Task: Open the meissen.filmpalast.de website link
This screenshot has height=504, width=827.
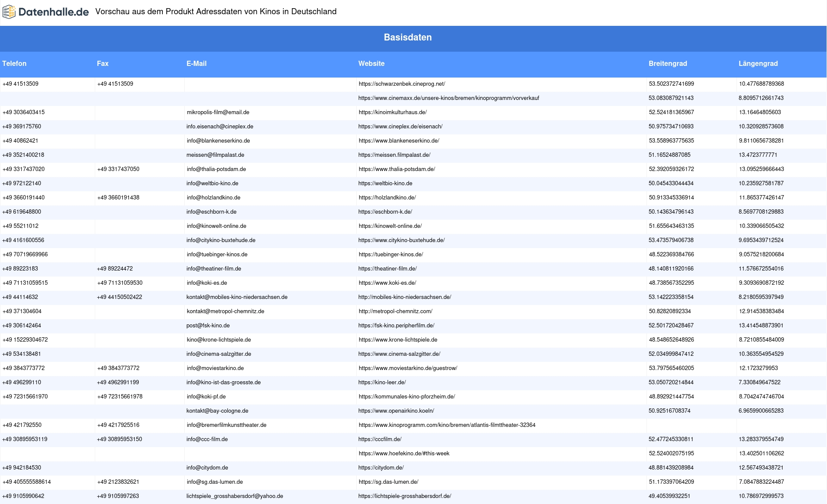Action: point(395,155)
